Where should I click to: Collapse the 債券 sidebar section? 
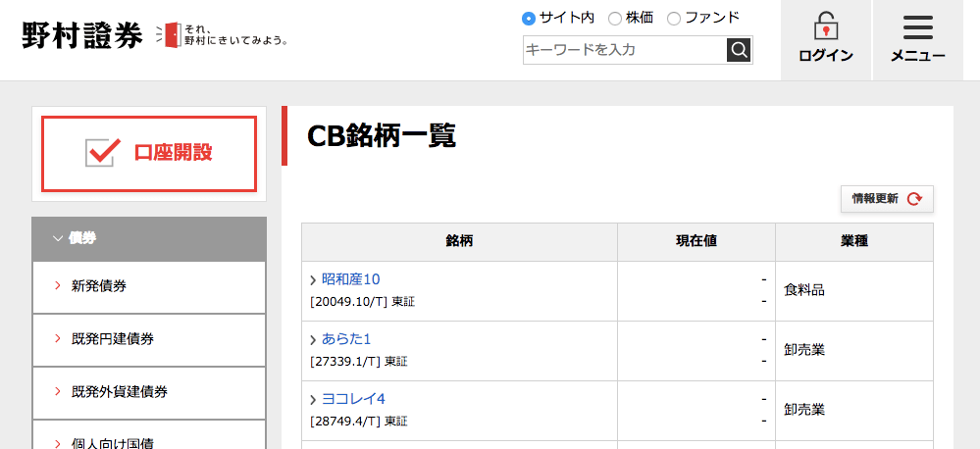58,238
